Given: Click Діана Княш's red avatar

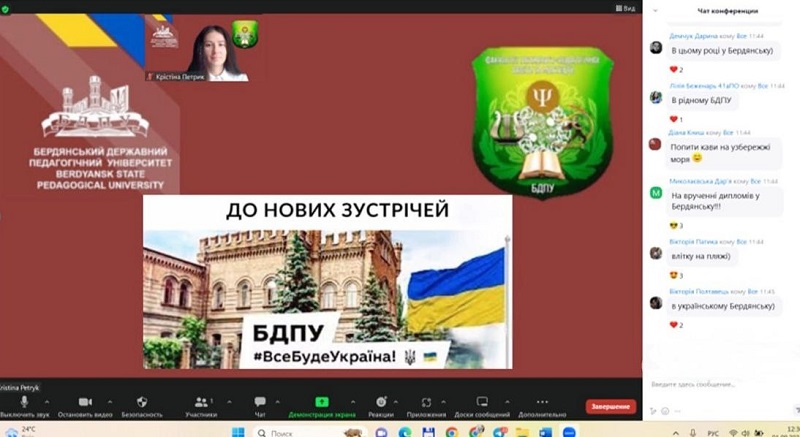Looking at the screenshot, I should pos(656,144).
